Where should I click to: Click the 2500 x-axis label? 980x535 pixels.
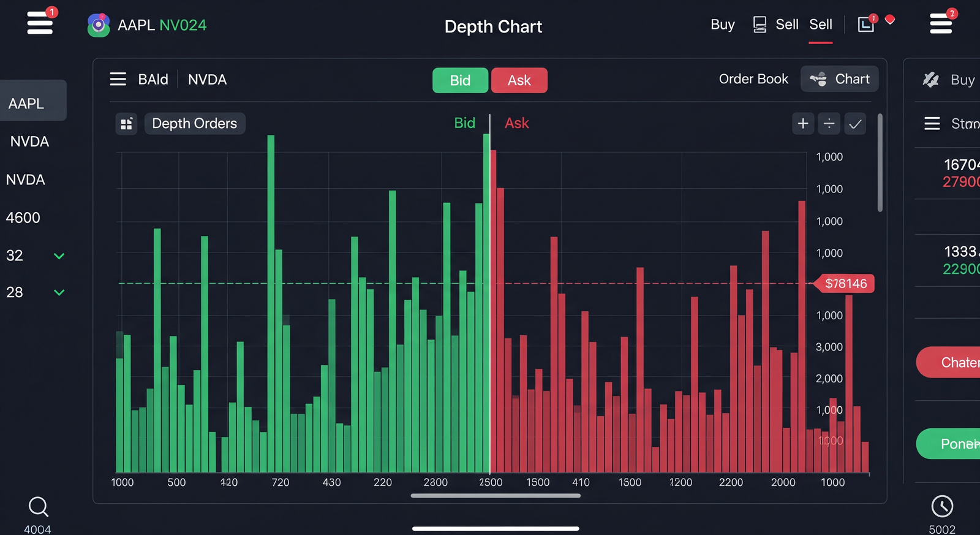[491, 482]
